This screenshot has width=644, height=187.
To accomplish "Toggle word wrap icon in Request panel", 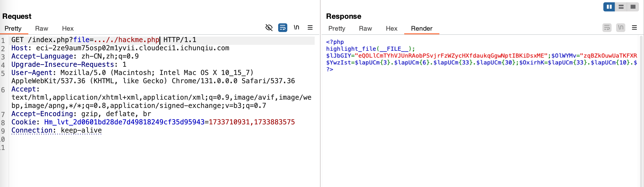I will [282, 27].
